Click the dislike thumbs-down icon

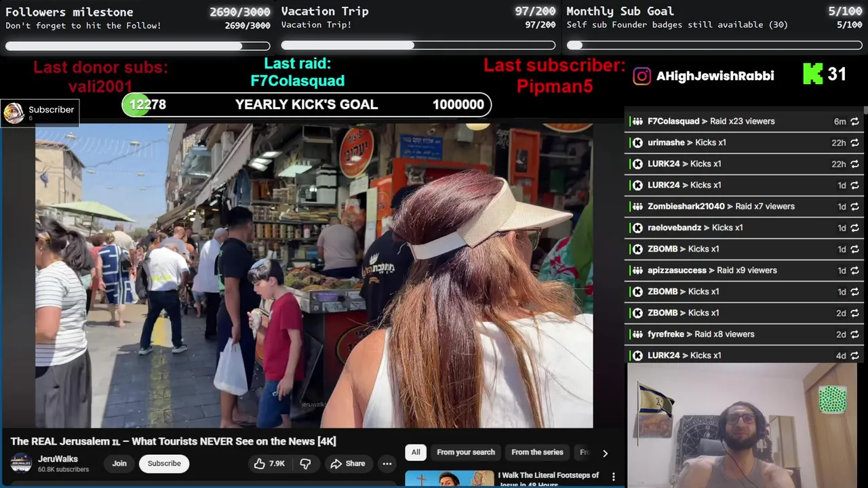pos(305,464)
